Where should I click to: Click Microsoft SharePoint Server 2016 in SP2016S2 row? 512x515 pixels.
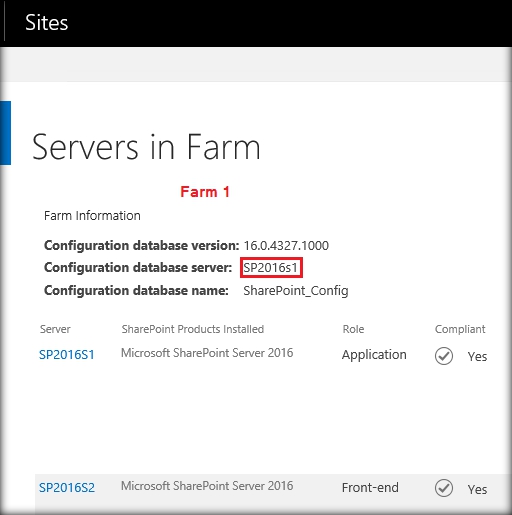pos(207,486)
